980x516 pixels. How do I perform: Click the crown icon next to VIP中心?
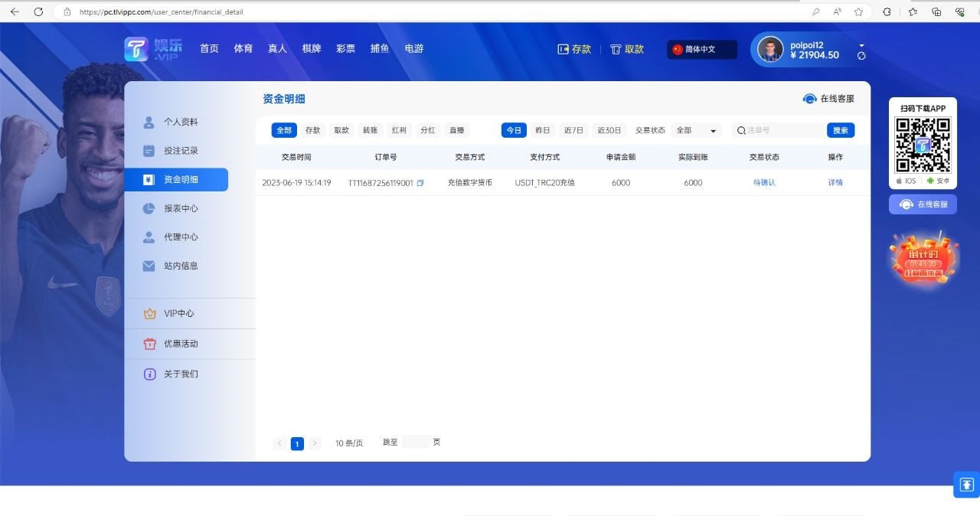pos(149,312)
